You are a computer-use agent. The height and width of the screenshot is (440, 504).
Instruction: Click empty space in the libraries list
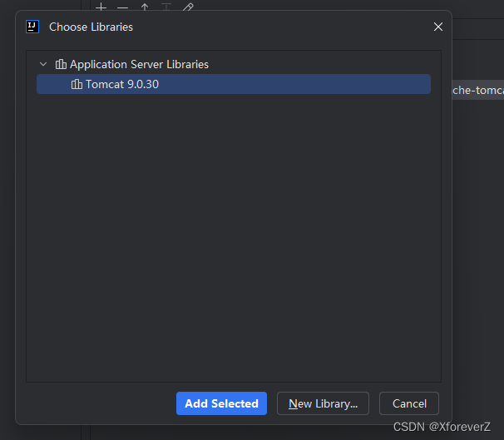pyautogui.click(x=234, y=238)
